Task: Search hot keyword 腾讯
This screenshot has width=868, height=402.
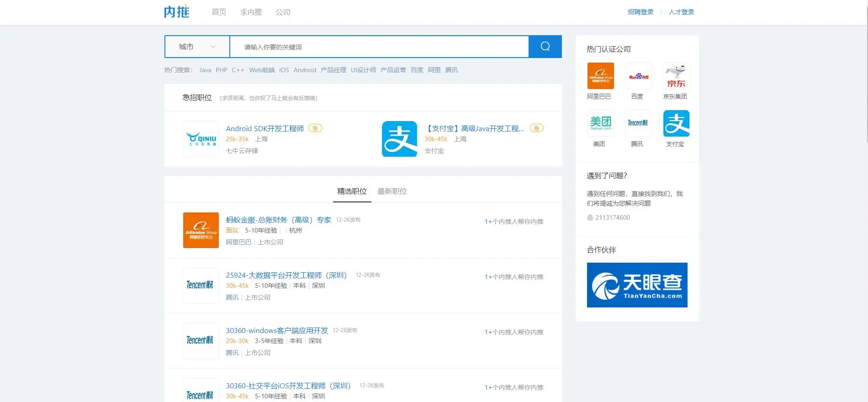Action: 452,70
